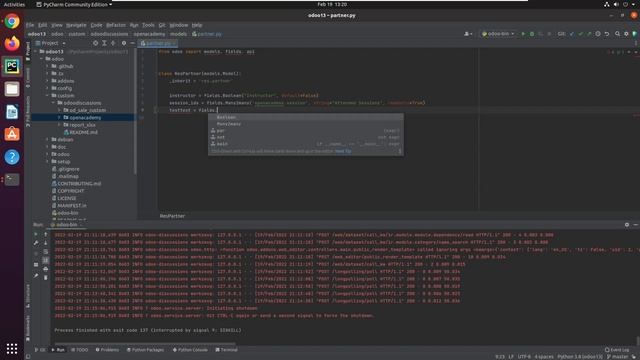The image size is (640, 360).
Task: Click Next Tip link in completion popup
Action: [343, 151]
